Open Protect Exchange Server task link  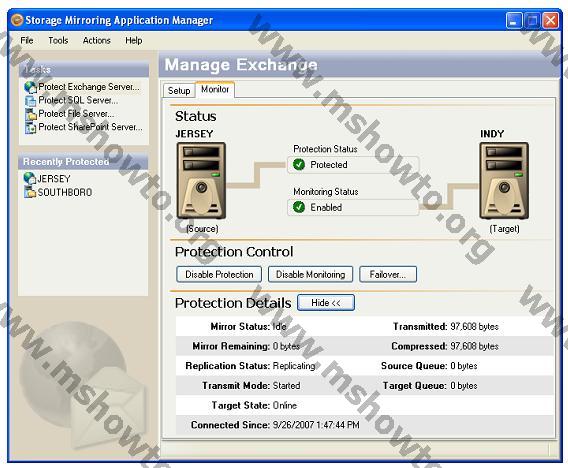tap(89, 87)
